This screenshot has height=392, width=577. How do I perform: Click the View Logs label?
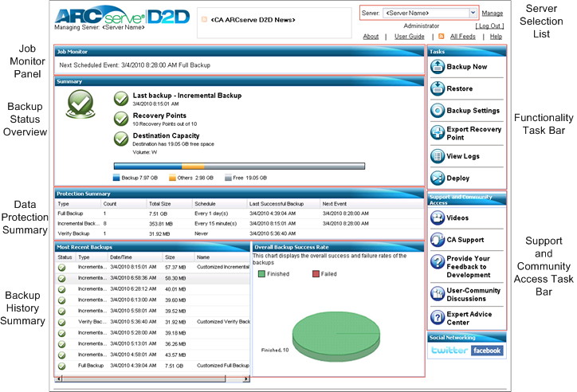click(x=463, y=156)
